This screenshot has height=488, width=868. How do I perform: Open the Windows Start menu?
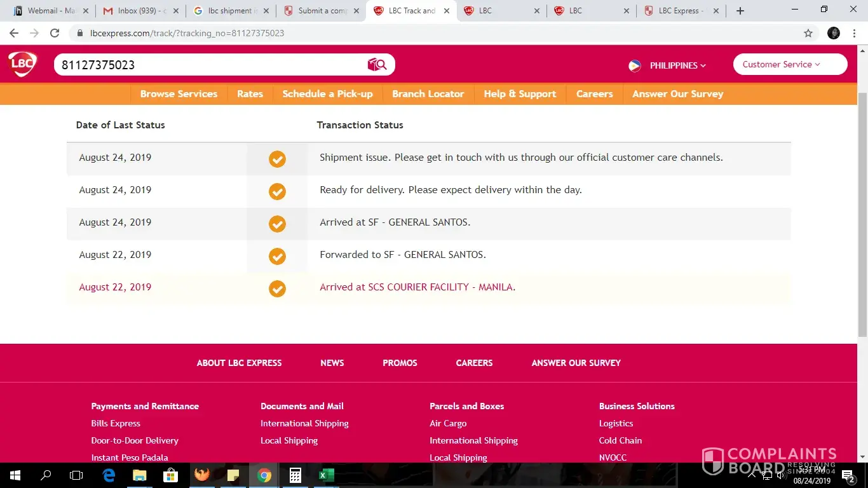click(x=15, y=475)
